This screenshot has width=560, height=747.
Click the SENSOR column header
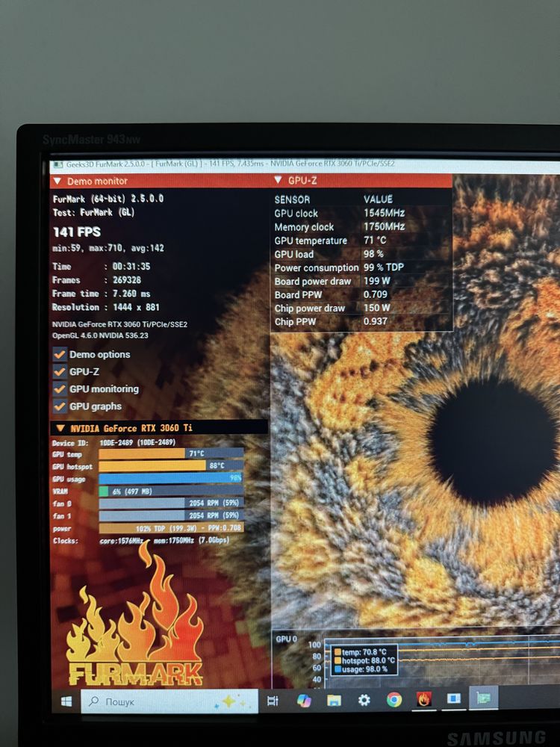292,199
